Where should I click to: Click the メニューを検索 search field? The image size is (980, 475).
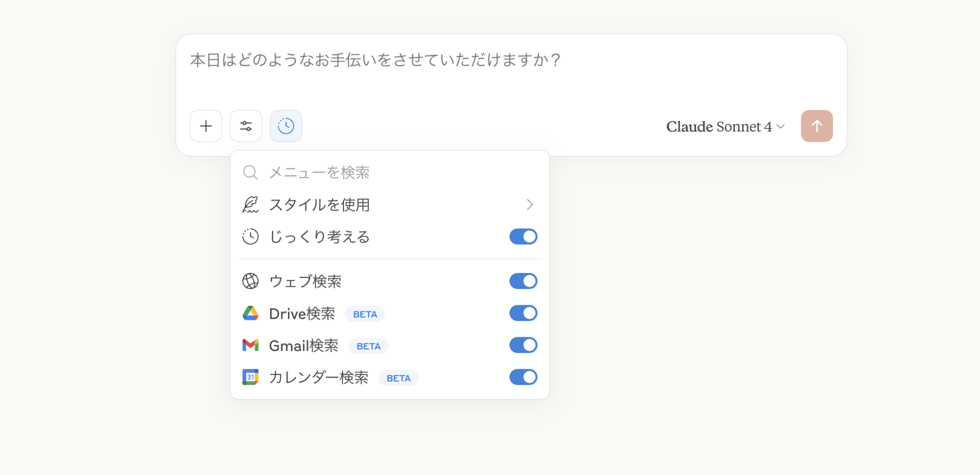coord(319,172)
